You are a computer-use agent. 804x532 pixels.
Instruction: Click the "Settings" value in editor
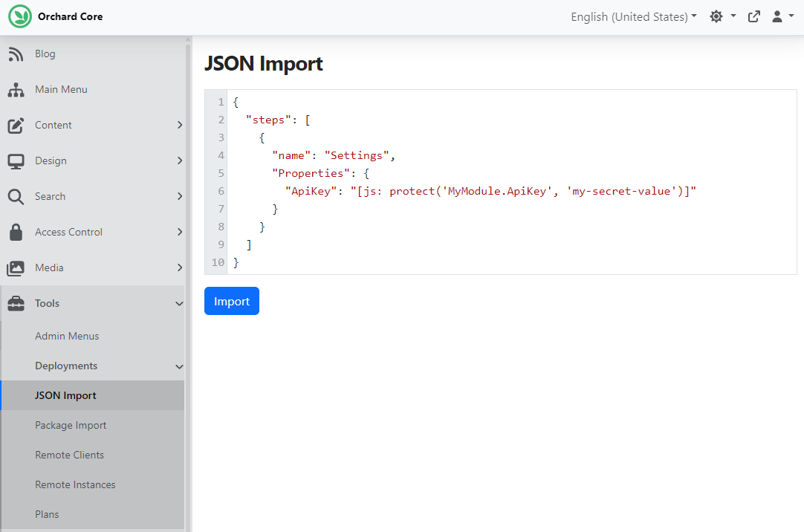coord(357,155)
